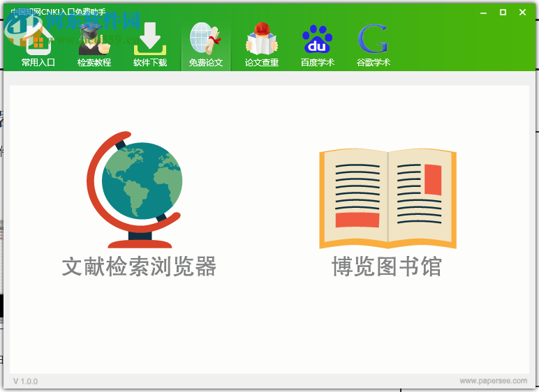Select the 谷歌学术 tab label
This screenshot has height=392, width=539.
pyautogui.click(x=374, y=63)
